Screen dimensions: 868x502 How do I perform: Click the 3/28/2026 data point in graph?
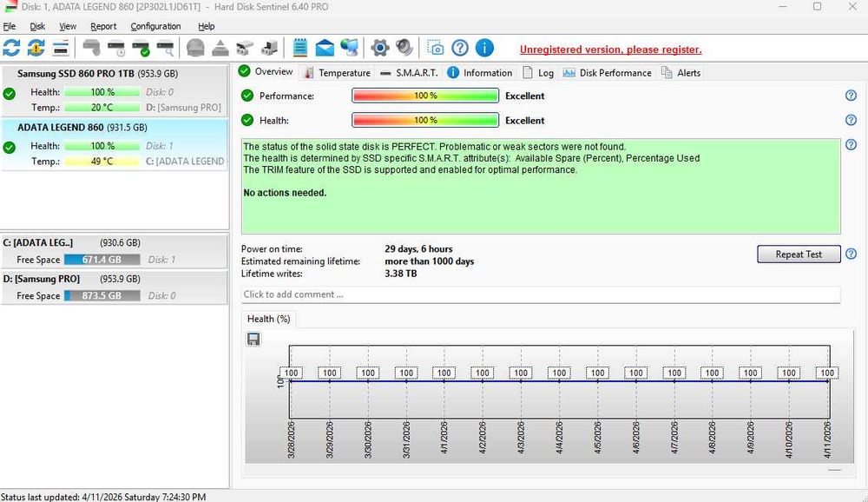tap(291, 381)
